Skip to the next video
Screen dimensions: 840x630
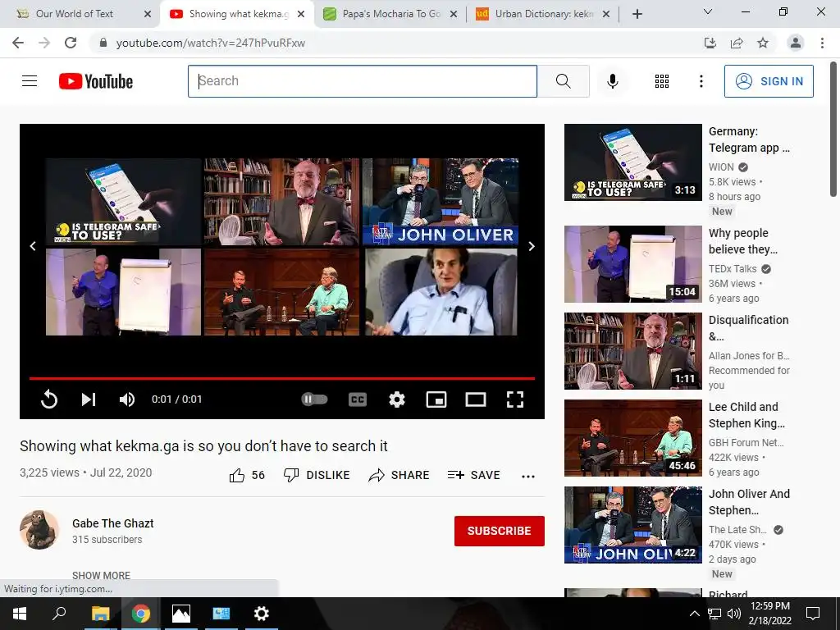coord(89,399)
